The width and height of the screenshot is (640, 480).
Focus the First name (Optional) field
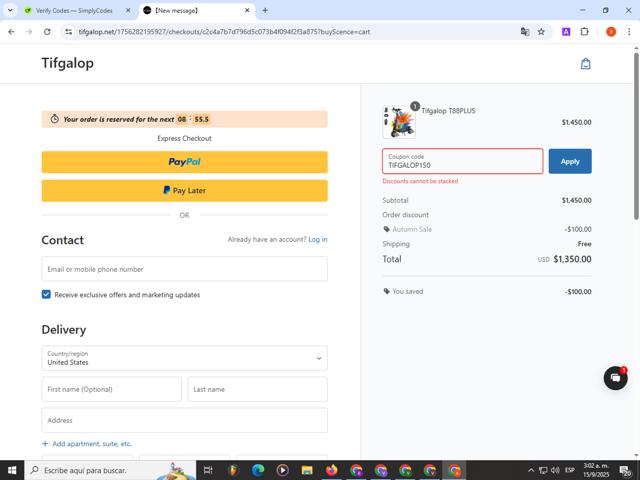111,389
